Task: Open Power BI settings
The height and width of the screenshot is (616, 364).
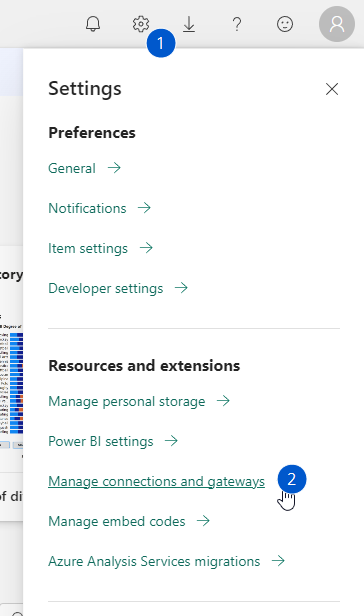Action: [101, 442]
